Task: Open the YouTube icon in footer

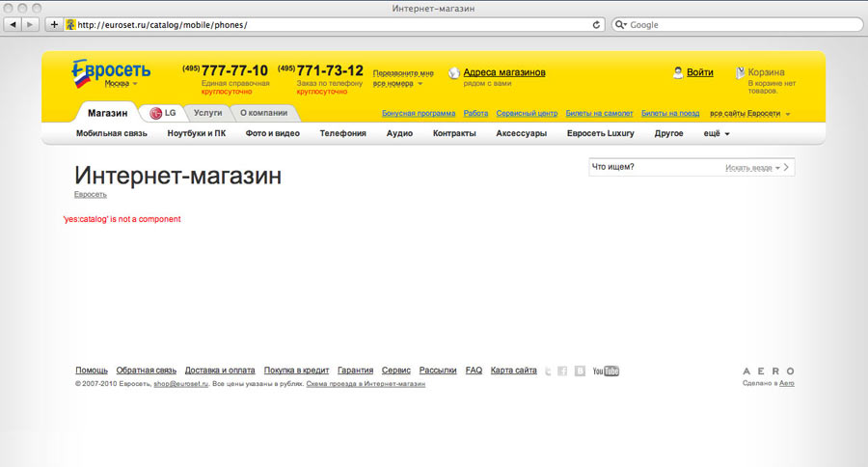Action: [606, 371]
